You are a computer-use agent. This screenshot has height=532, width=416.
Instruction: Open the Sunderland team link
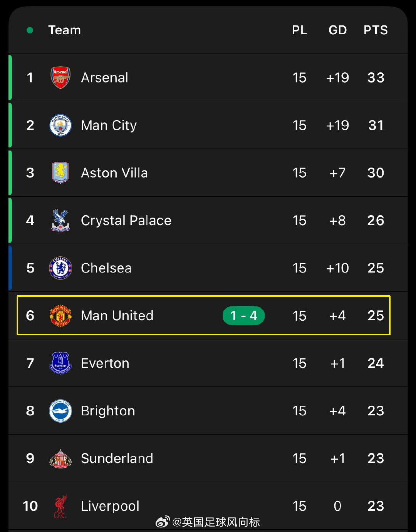click(x=117, y=458)
